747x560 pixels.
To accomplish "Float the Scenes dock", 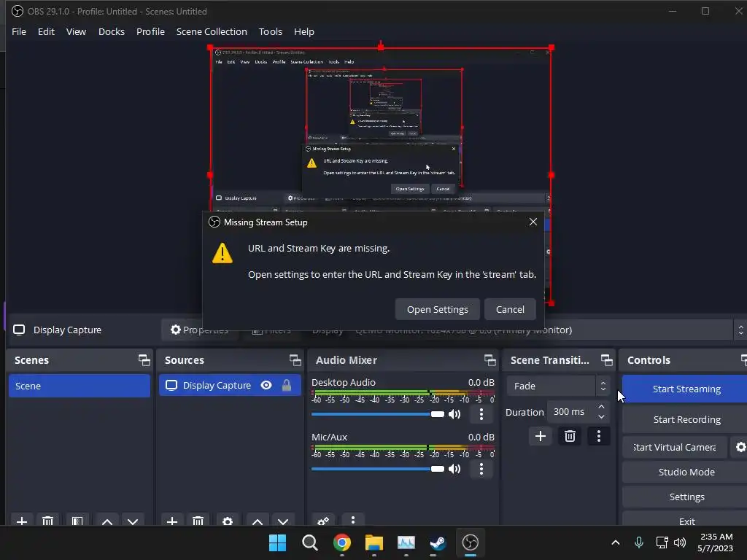I will 144,360.
